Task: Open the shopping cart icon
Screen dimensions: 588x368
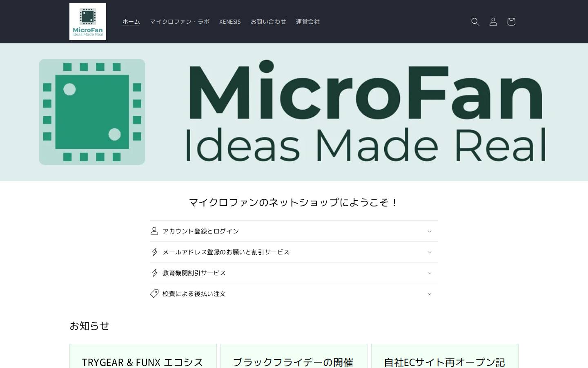Action: pyautogui.click(x=511, y=22)
